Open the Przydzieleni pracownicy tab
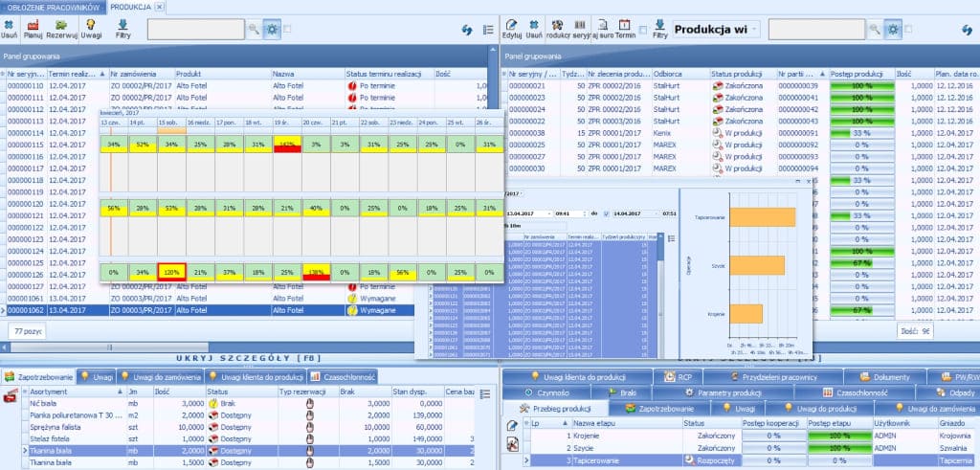Image resolution: width=980 pixels, height=470 pixels. click(x=772, y=377)
